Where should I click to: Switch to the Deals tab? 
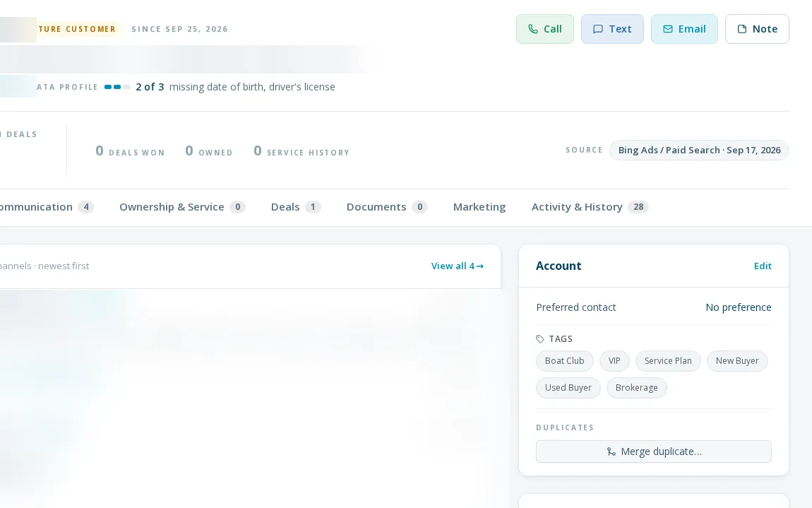point(296,207)
